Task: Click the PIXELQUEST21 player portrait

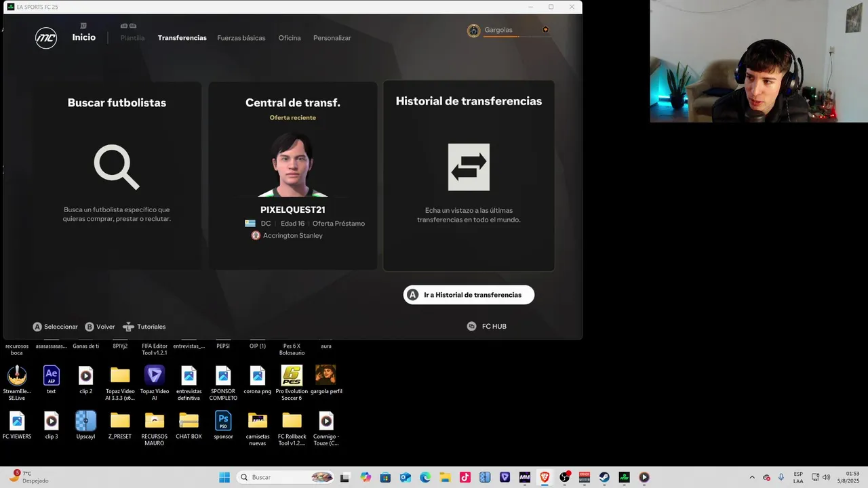Action: pos(293,163)
